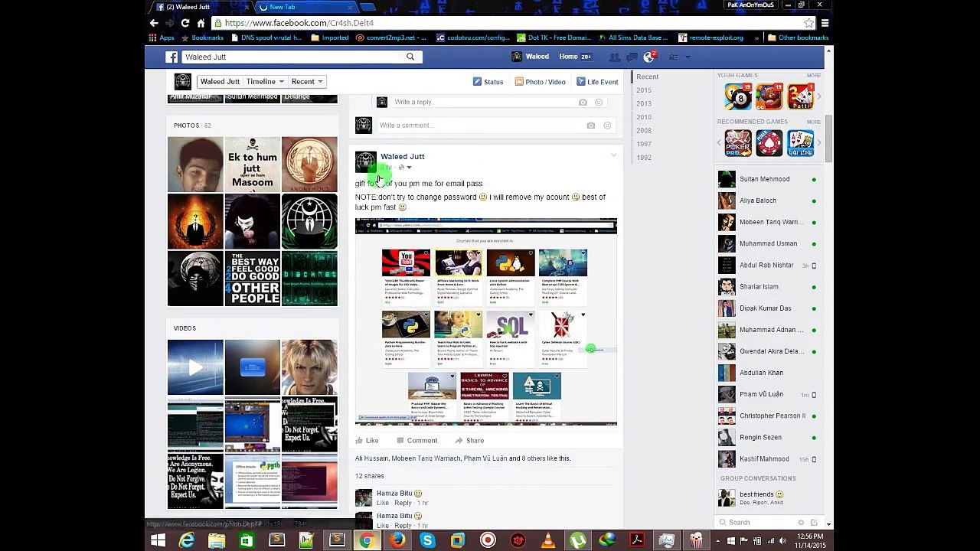The width and height of the screenshot is (980, 551).
Task: Share the Waleed Jutt post
Action: pos(469,441)
